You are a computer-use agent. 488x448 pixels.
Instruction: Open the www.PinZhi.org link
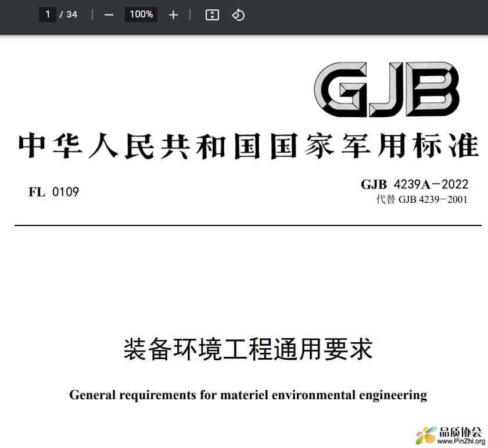(x=461, y=441)
